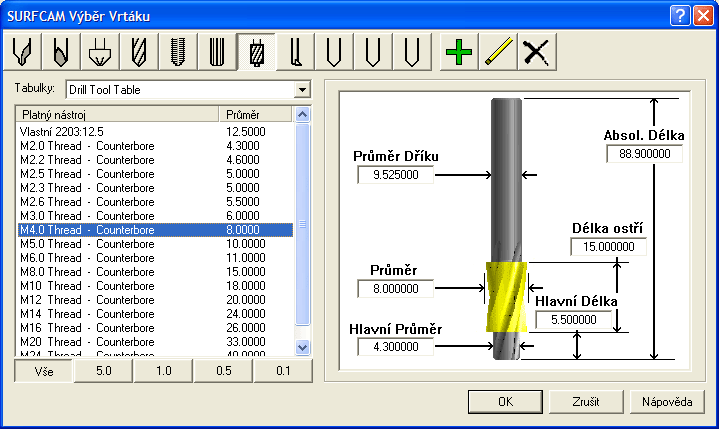
Task: Apply the 0.1 diameter step filter
Action: tap(283, 371)
